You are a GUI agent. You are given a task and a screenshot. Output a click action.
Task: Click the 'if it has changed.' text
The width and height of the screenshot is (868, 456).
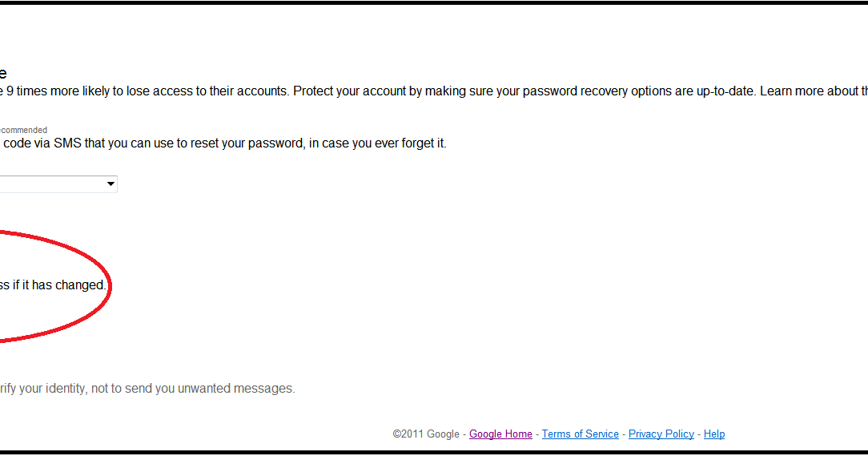coord(58,284)
